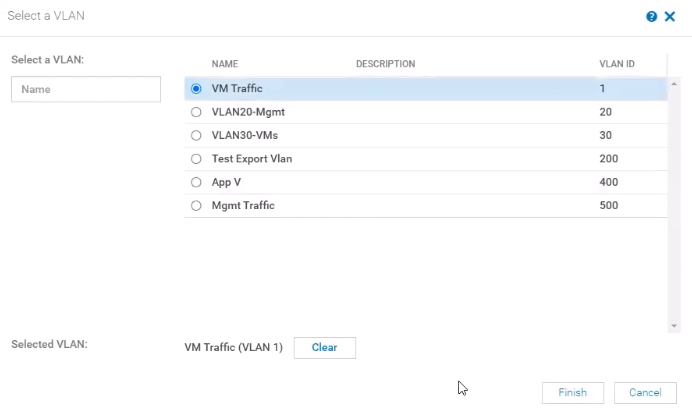Viewport: 692px width, 414px height.
Task: Click the Test Export Vlan row name
Action: click(x=252, y=159)
